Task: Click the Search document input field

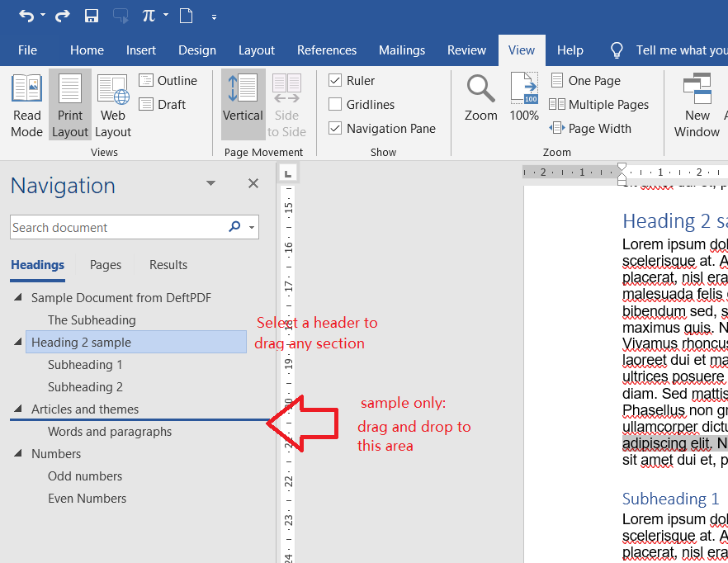Action: 116,228
